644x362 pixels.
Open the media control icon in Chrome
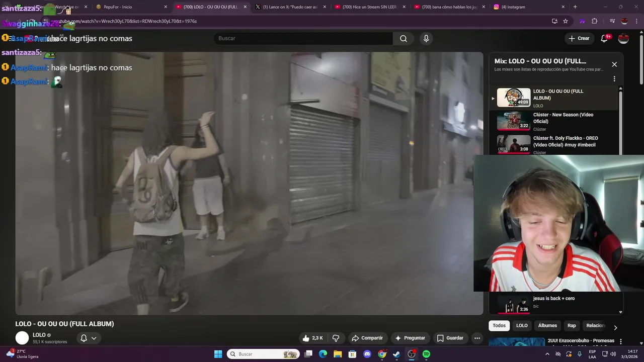612,21
